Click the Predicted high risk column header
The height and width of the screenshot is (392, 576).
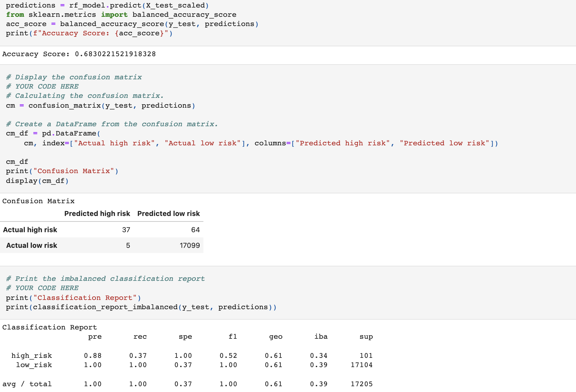[97, 213]
